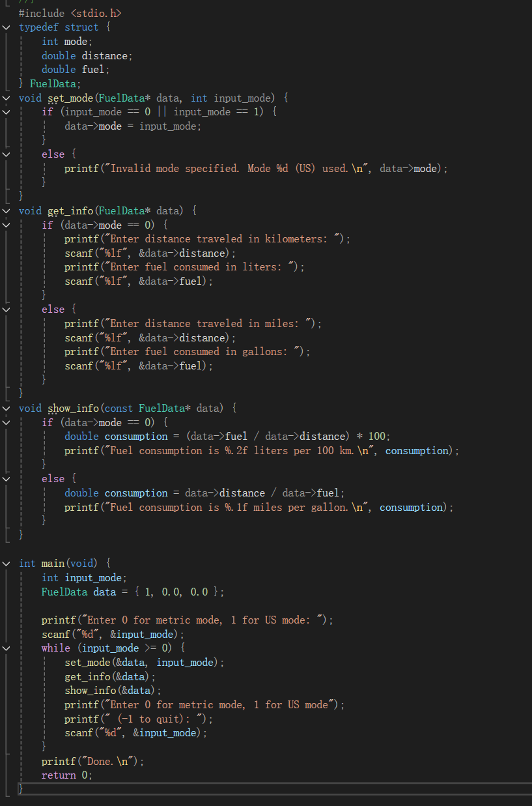This screenshot has height=806, width=532.
Task: Click the 'Invalid mode specified' printf line
Action: point(256,169)
